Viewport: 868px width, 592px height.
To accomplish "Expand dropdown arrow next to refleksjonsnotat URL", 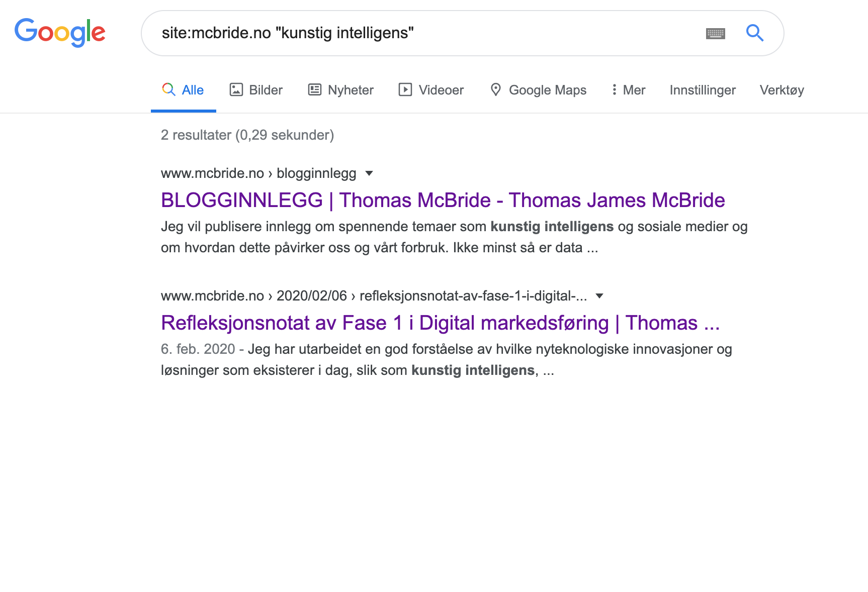I will [x=599, y=296].
